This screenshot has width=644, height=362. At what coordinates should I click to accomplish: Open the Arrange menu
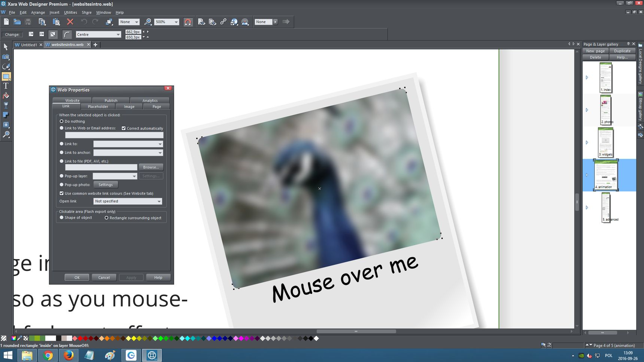point(38,12)
